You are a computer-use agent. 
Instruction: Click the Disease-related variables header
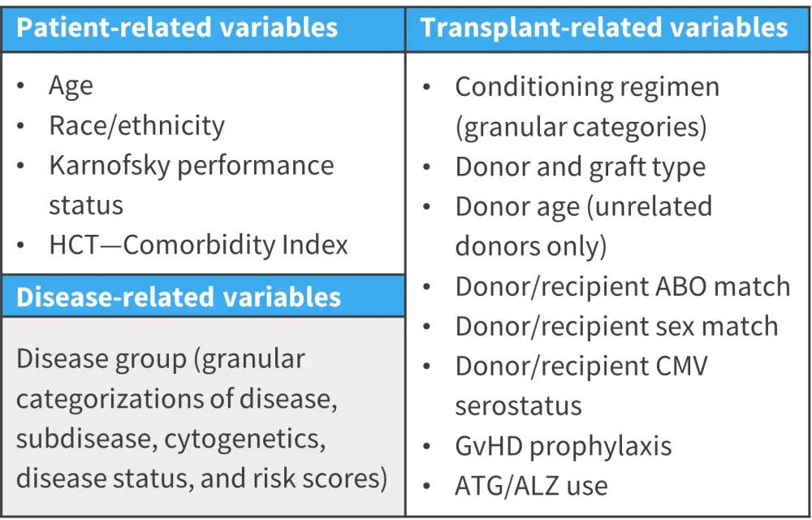click(179, 297)
